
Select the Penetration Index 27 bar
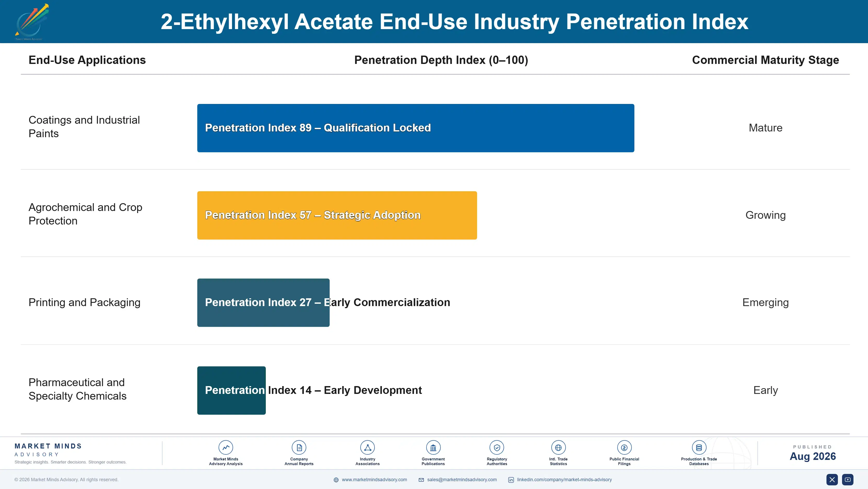263,302
